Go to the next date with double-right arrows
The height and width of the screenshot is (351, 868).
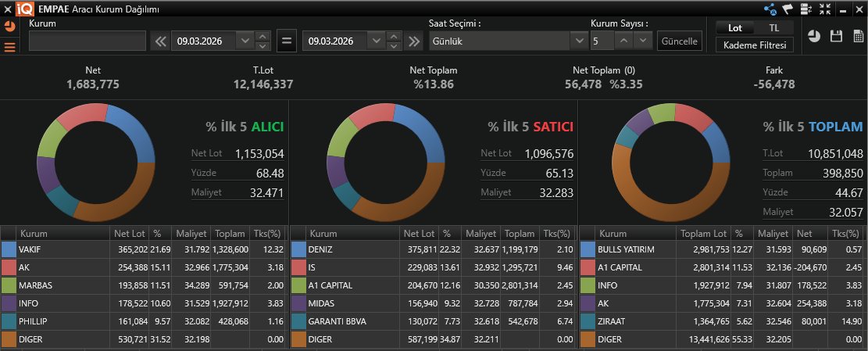coord(414,41)
